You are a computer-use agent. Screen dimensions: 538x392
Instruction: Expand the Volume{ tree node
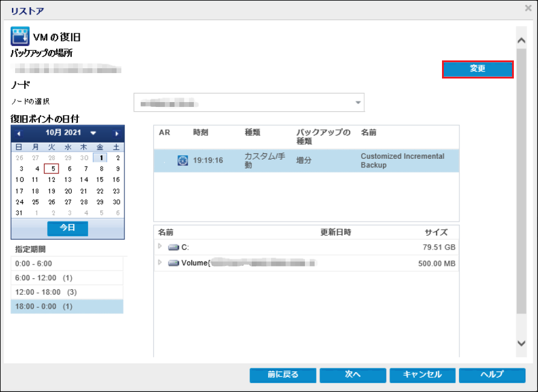pos(160,263)
